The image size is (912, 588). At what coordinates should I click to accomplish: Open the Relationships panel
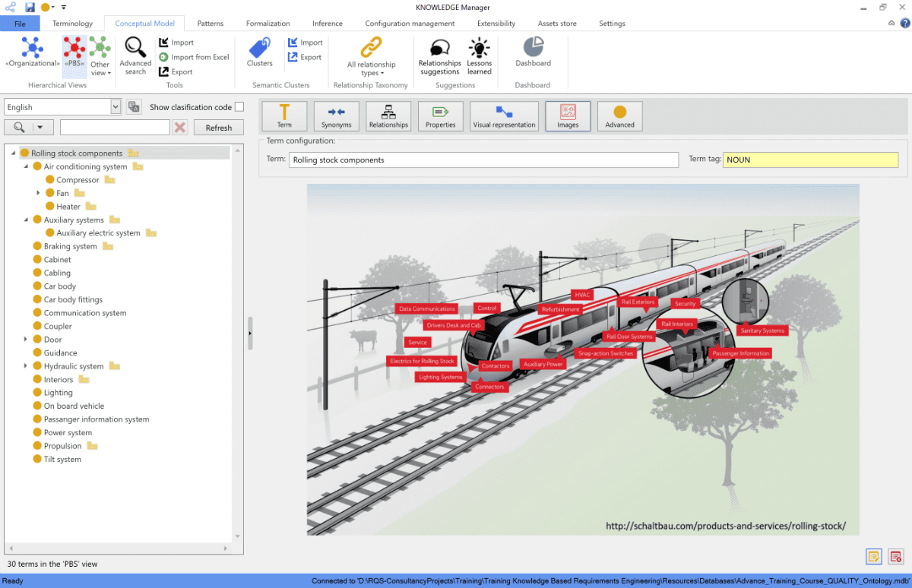click(388, 116)
